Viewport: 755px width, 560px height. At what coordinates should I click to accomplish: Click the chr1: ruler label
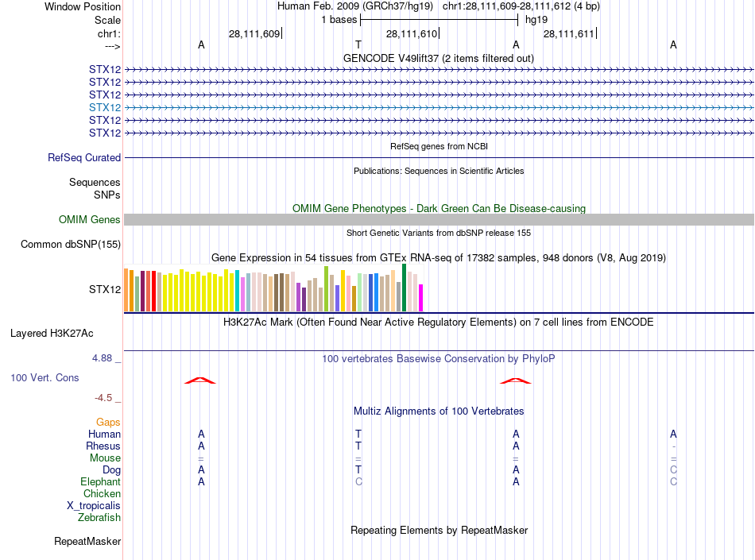pos(109,33)
